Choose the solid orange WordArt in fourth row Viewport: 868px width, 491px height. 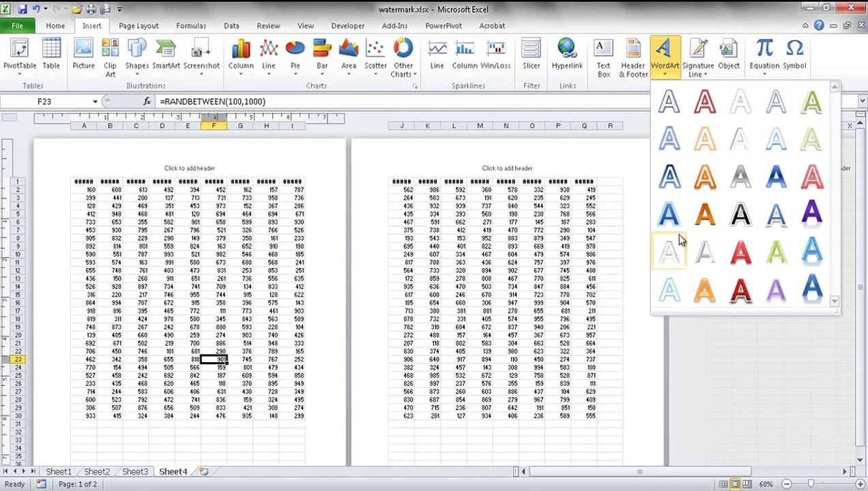tap(705, 215)
